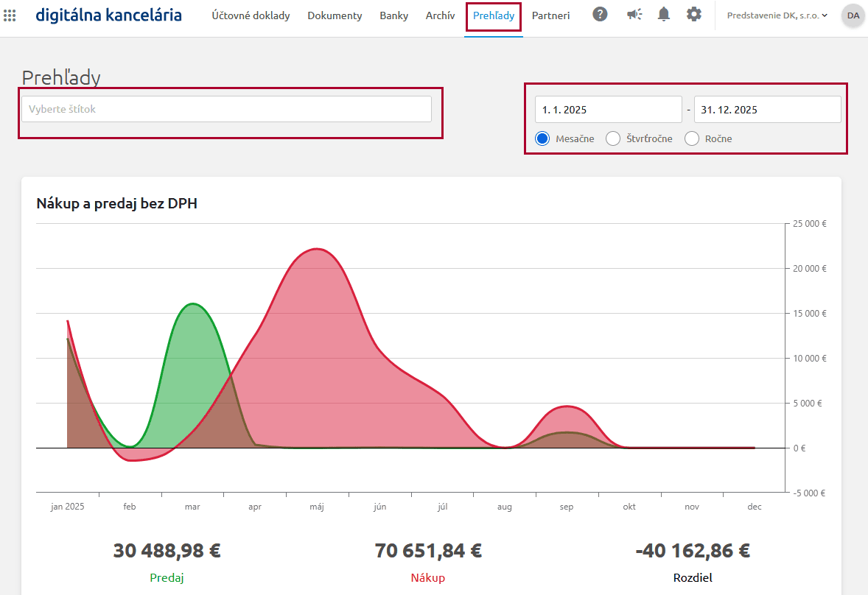This screenshot has height=595, width=868.
Task: Open the start date field 1. 1. 2025
Action: pyautogui.click(x=608, y=110)
